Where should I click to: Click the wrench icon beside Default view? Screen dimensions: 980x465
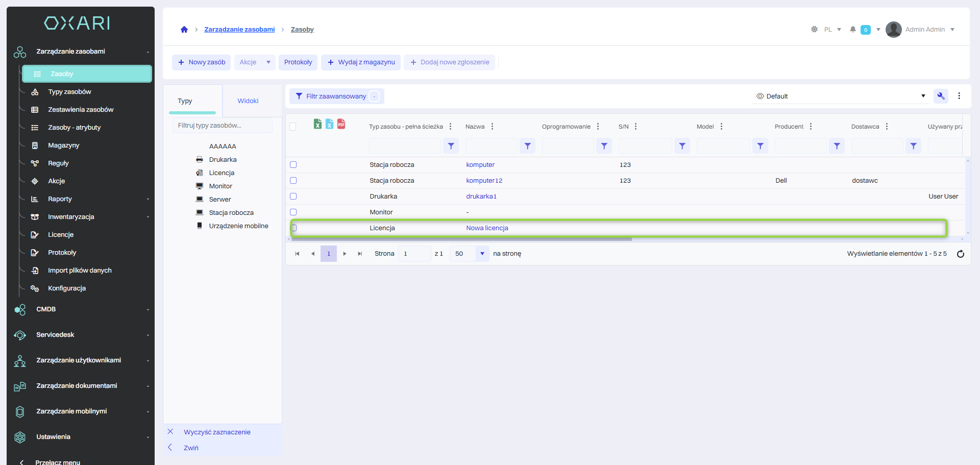coord(941,96)
